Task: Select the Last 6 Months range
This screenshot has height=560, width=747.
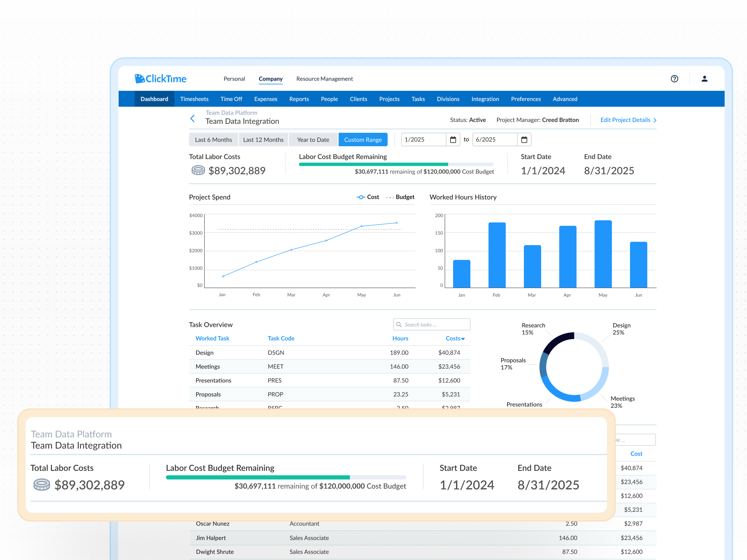Action: coord(213,140)
